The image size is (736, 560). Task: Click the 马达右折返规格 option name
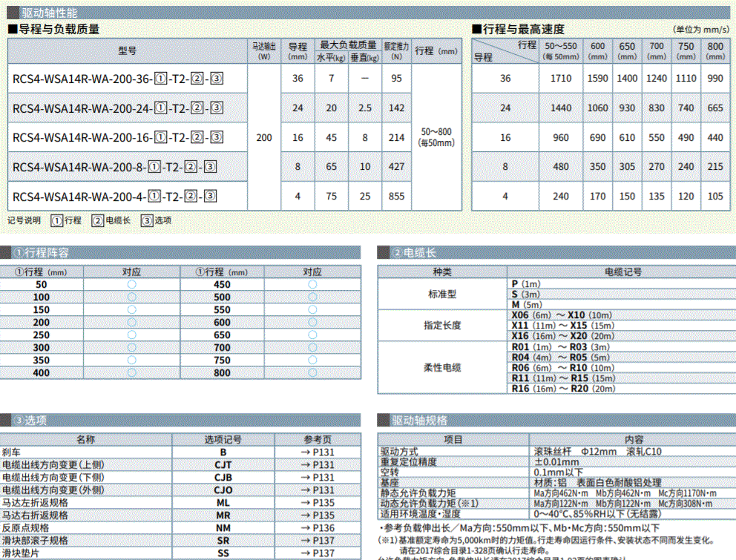tap(35, 515)
